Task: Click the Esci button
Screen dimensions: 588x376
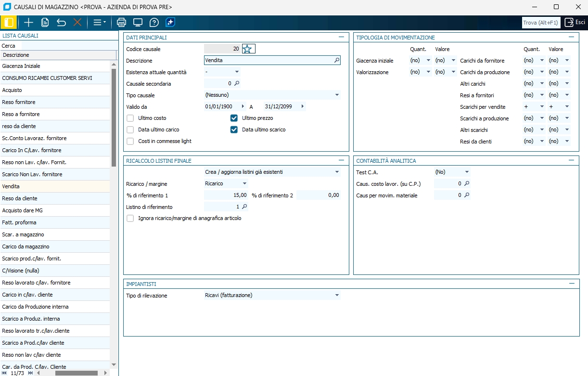Action: 575,22
